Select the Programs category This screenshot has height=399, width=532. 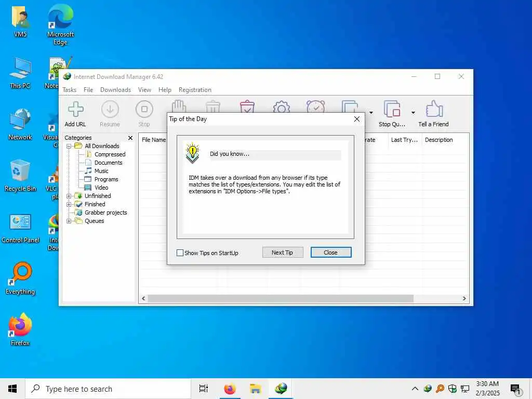tap(106, 179)
